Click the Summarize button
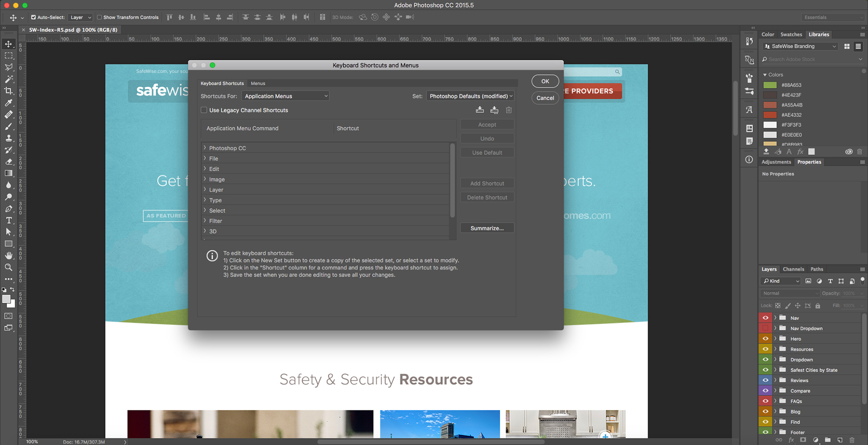Viewport: 868px width, 445px height. [487, 228]
